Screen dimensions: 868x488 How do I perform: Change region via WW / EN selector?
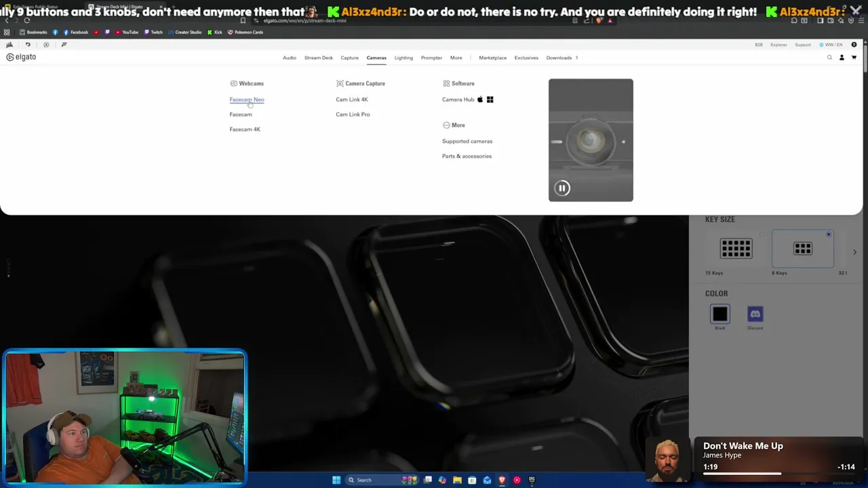click(831, 45)
